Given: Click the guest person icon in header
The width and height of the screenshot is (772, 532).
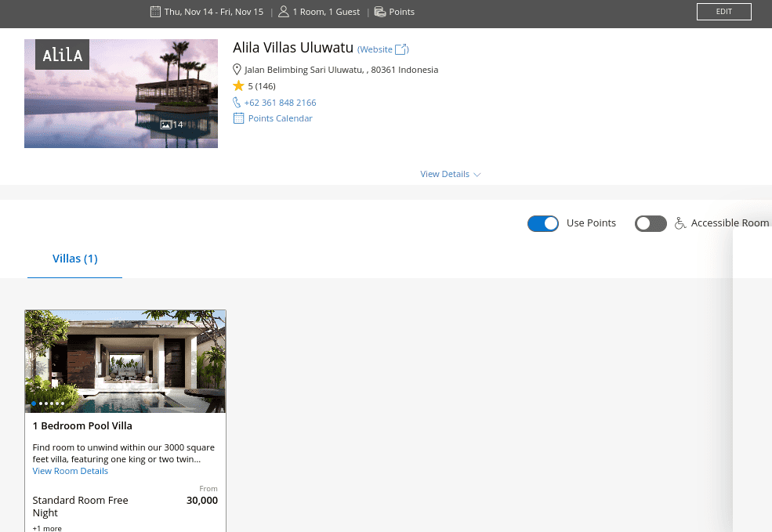Looking at the screenshot, I should pos(284,12).
